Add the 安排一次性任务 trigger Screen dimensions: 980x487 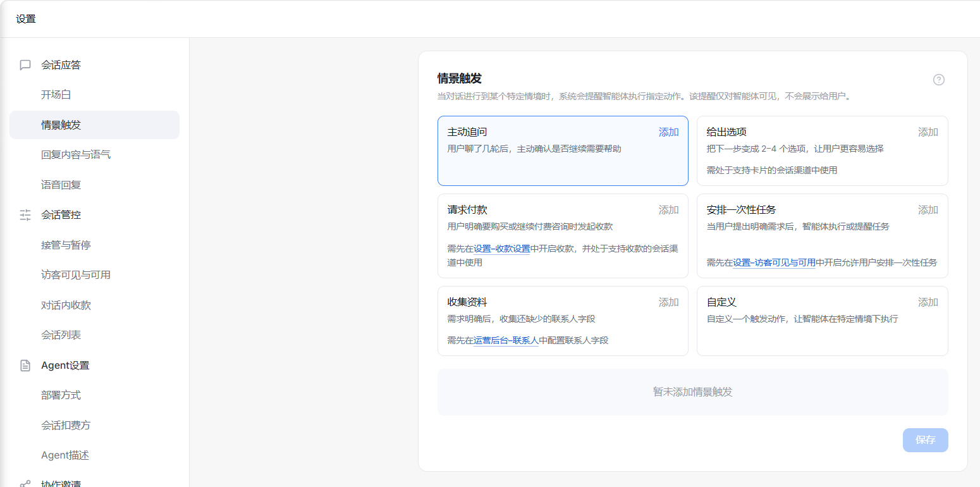[928, 210]
